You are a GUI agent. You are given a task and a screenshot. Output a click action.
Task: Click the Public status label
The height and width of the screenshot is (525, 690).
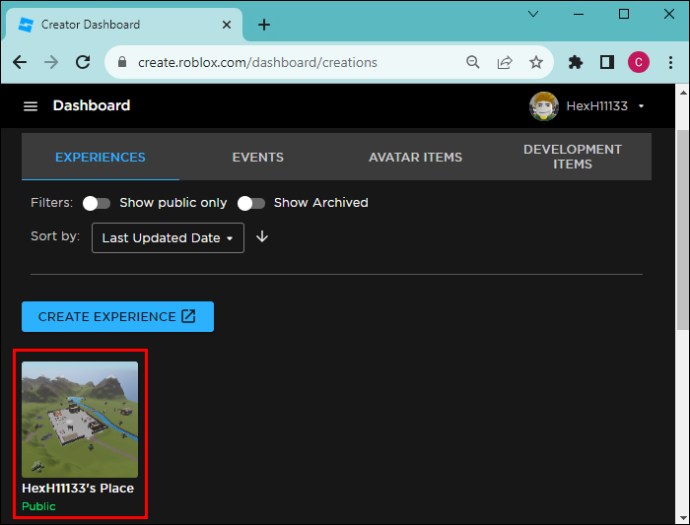pos(39,506)
